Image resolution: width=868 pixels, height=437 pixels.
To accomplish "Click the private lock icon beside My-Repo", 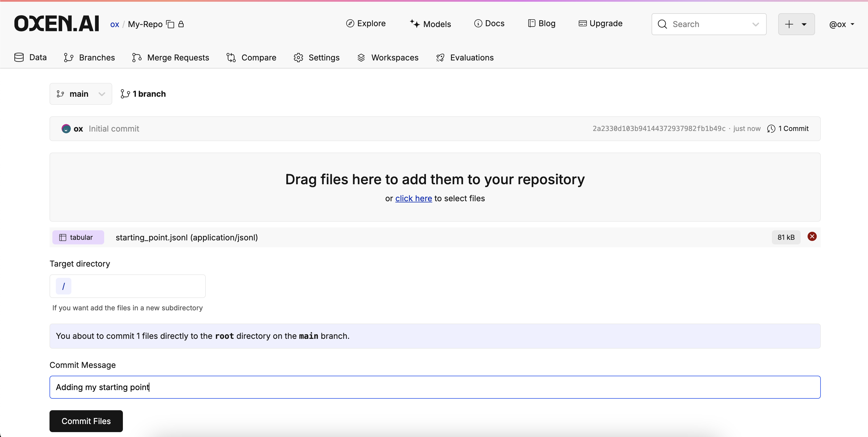I will click(181, 24).
